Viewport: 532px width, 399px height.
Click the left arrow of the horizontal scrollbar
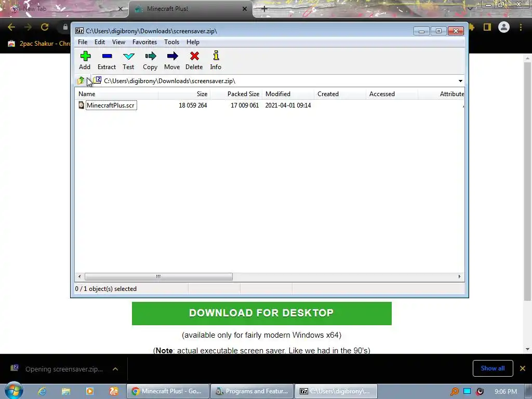coord(79,276)
